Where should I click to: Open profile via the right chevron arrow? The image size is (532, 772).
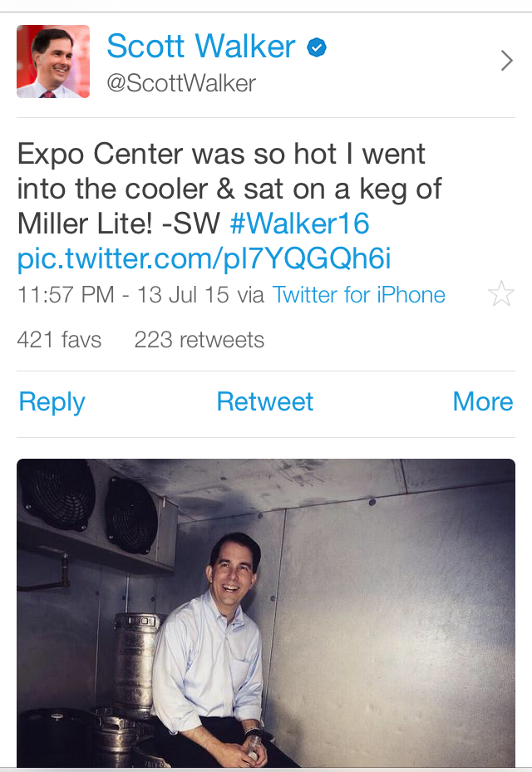point(506,61)
